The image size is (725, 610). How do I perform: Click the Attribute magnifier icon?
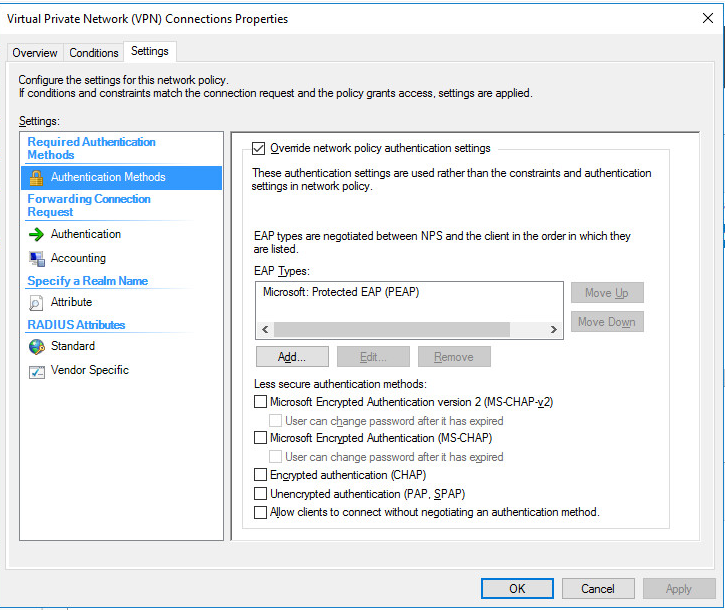(36, 302)
